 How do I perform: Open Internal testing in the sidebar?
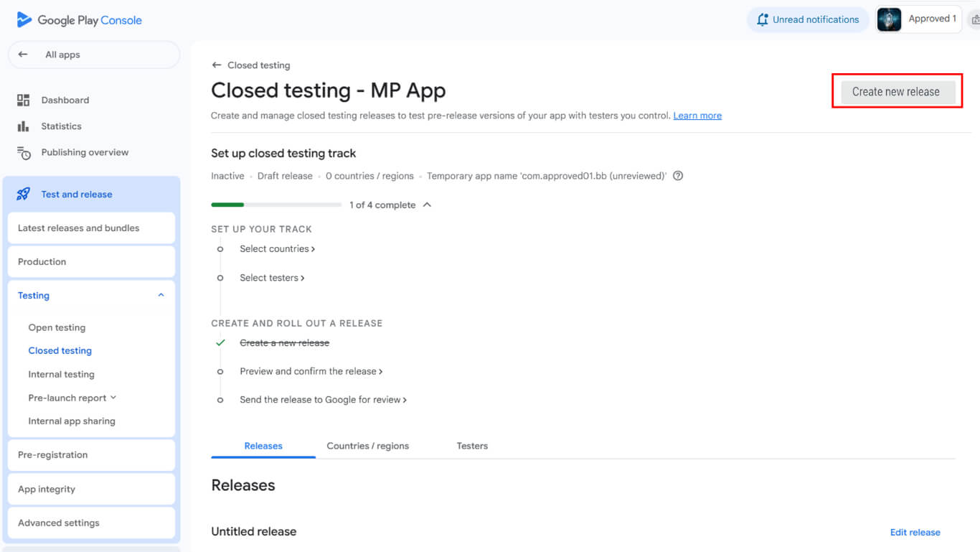click(x=62, y=375)
